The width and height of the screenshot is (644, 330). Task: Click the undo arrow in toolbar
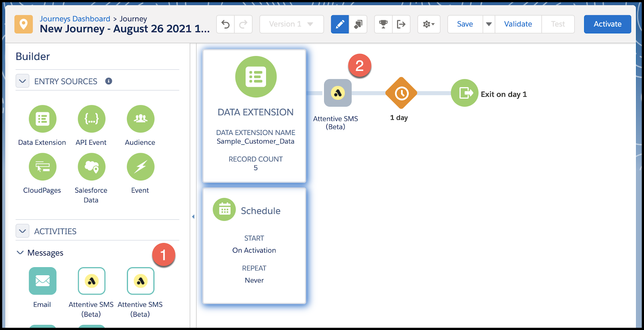pos(225,24)
